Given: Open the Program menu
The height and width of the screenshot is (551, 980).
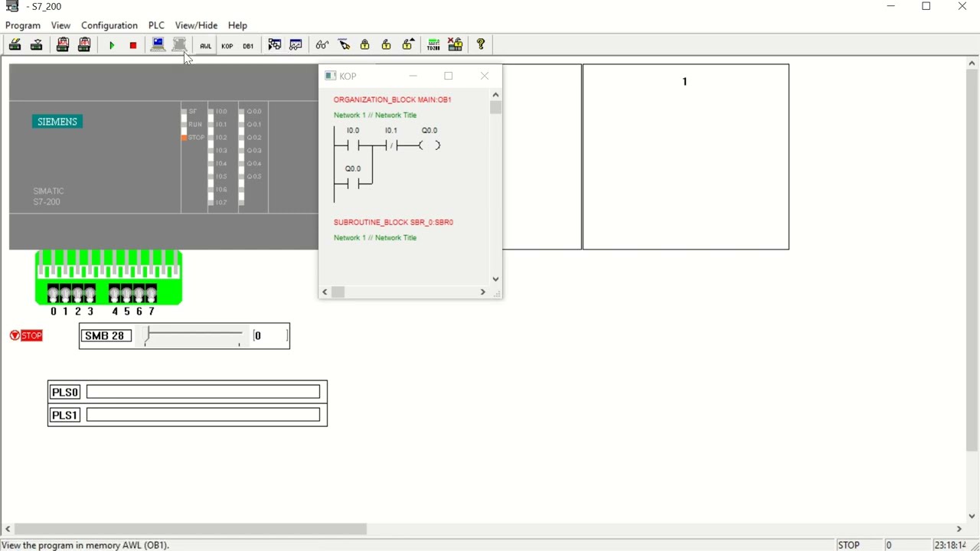Looking at the screenshot, I should pos(23,25).
